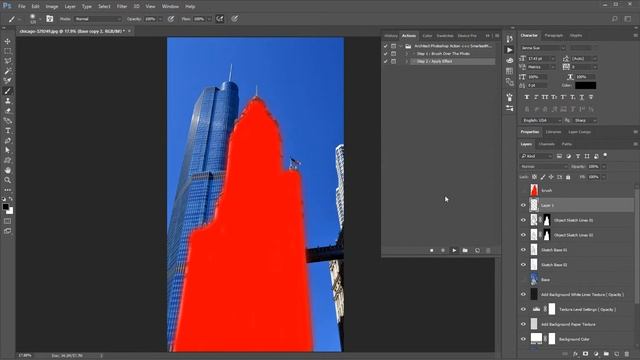Switch to the Swatches tab
This screenshot has height=360, width=640.
click(x=444, y=36)
